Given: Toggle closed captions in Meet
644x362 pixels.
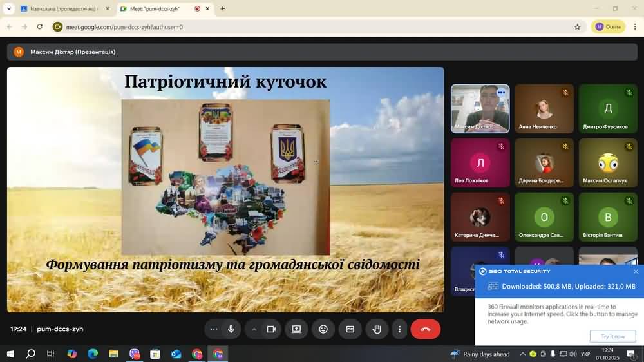Looking at the screenshot, I should [350, 329].
